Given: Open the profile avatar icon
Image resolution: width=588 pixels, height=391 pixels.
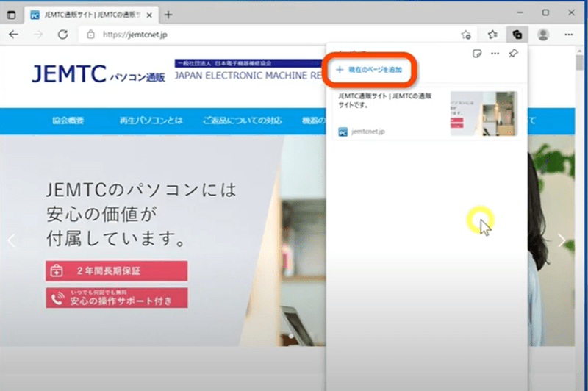Looking at the screenshot, I should coord(543,35).
